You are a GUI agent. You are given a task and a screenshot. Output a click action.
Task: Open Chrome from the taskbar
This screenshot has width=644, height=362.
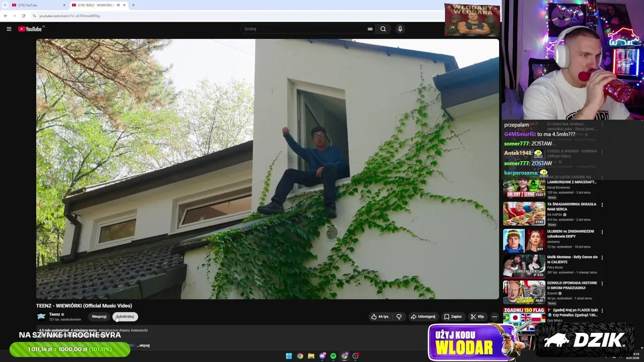(x=300, y=356)
